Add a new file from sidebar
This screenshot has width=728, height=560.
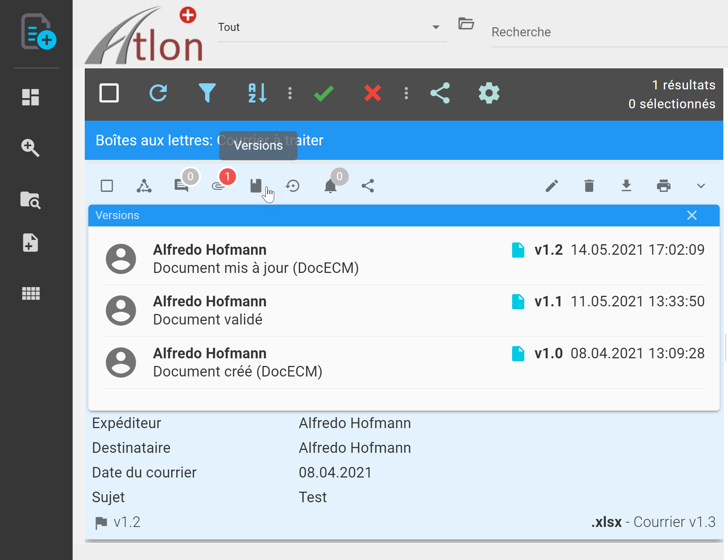[x=31, y=243]
